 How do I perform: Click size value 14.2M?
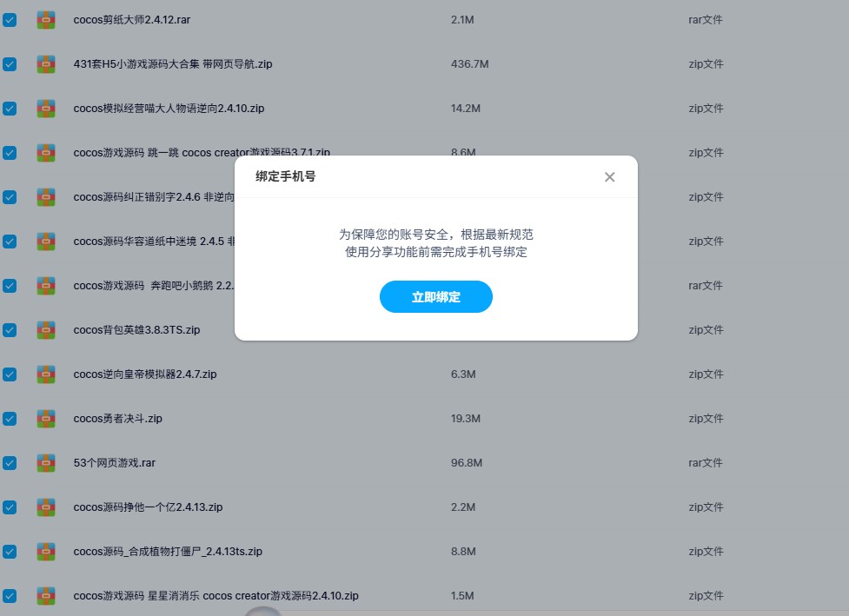pyautogui.click(x=466, y=109)
